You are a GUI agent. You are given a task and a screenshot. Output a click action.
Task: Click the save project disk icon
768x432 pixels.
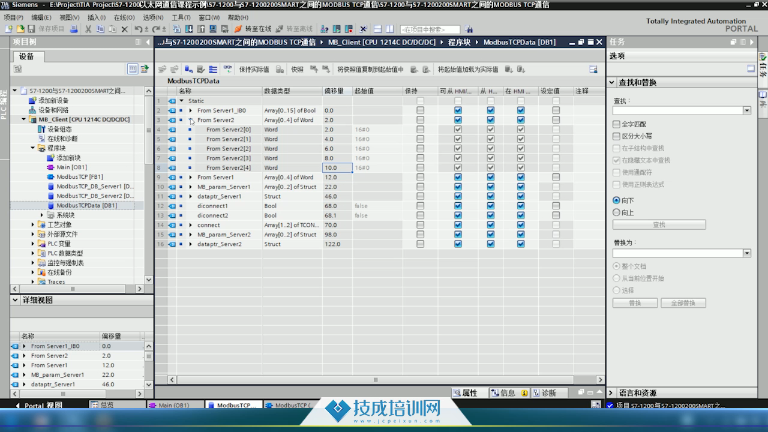[31, 29]
